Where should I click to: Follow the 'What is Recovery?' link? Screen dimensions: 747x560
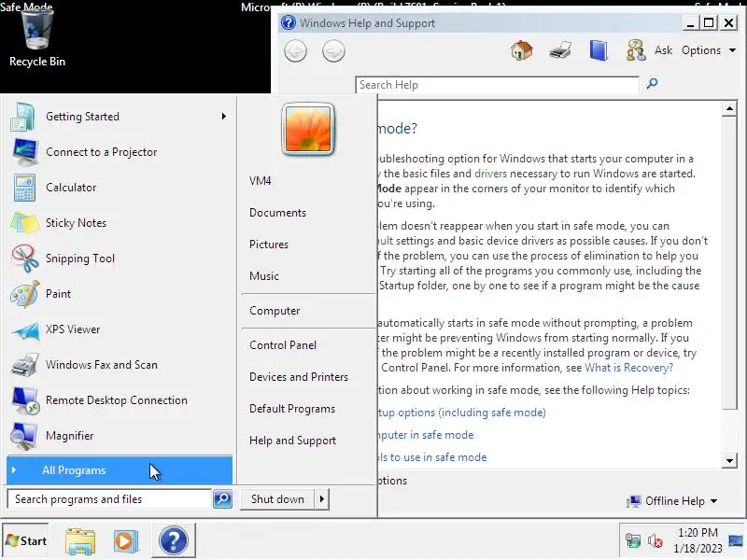[x=628, y=368]
